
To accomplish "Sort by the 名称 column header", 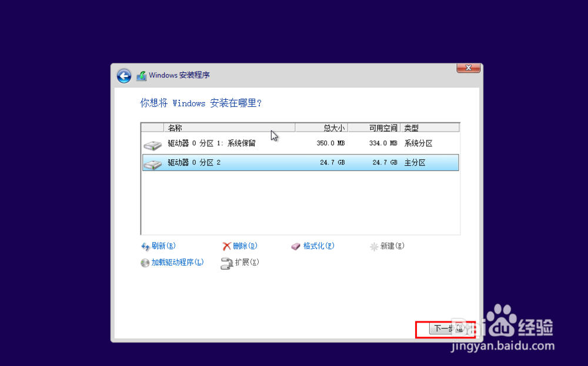I will [229, 127].
